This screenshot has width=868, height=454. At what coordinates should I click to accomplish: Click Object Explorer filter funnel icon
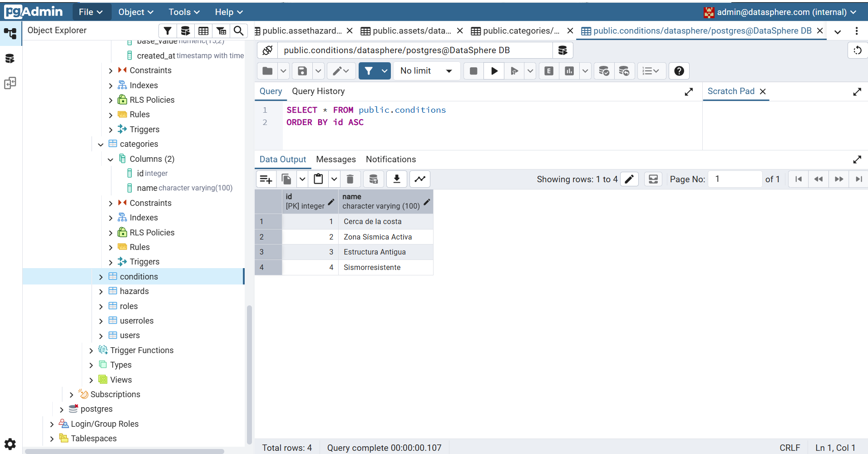(x=168, y=31)
